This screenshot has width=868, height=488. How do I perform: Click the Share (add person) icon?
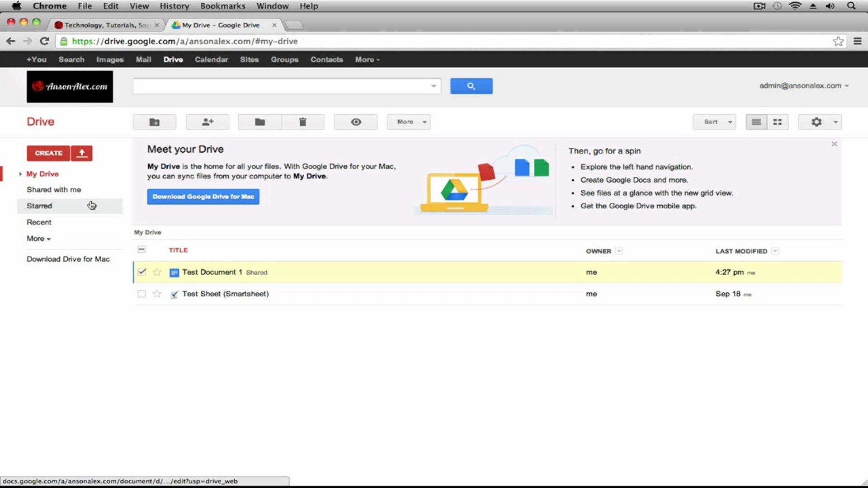pyautogui.click(x=208, y=122)
